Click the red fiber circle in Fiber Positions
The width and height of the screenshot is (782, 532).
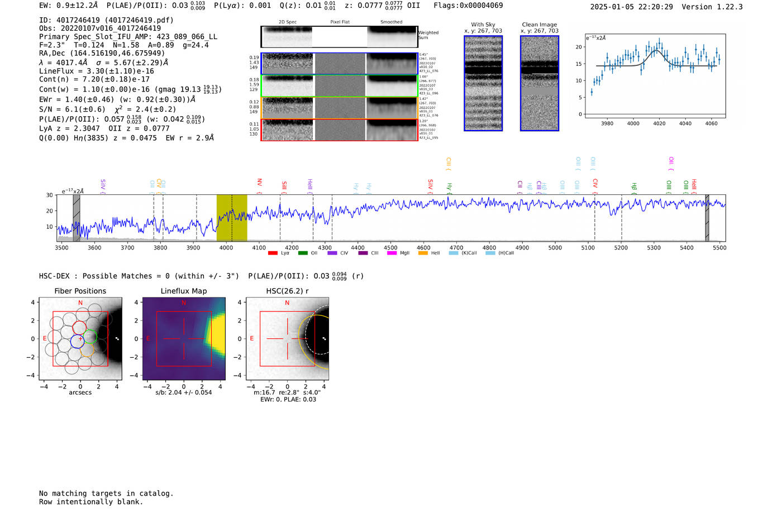(80, 328)
